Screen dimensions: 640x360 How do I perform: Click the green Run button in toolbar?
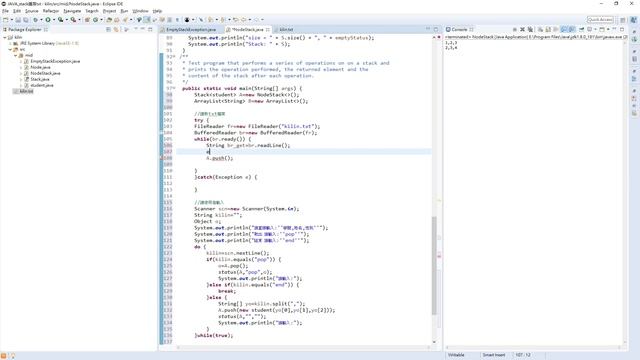[x=48, y=20]
